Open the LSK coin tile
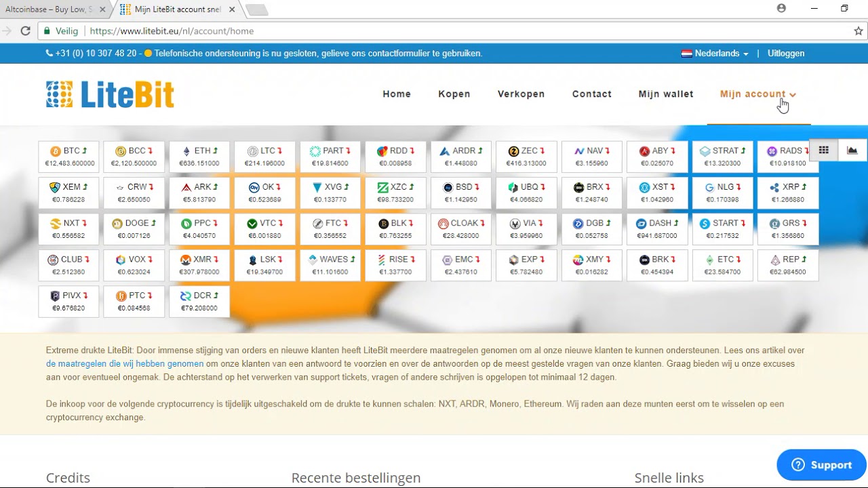This screenshot has height=488, width=868. 265,265
